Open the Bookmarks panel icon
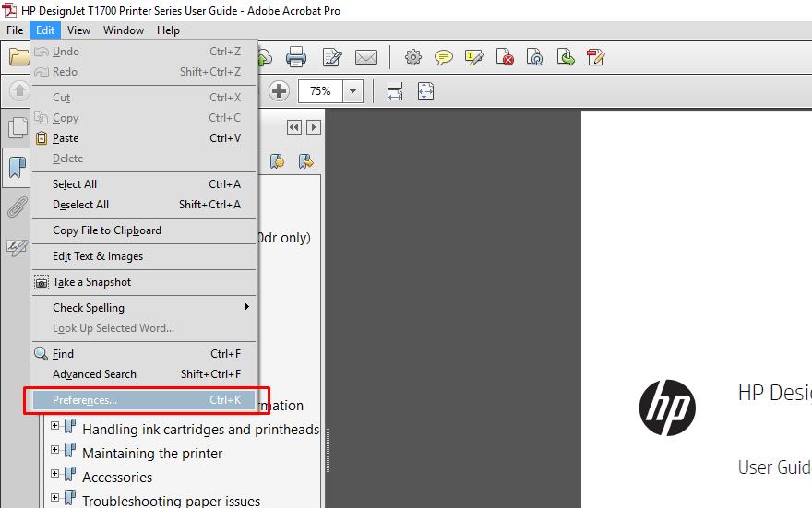This screenshot has height=508, width=812. (x=18, y=168)
